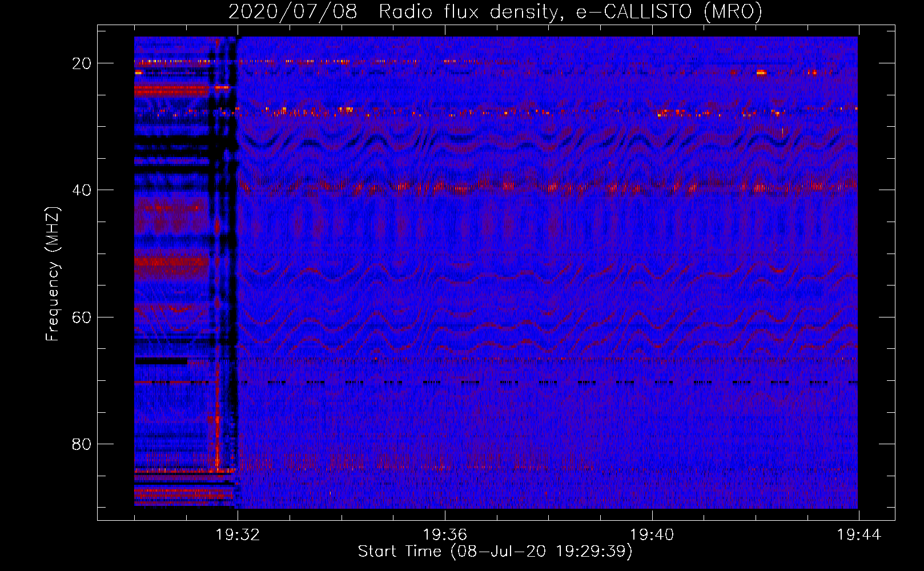
Task: Click the 60 frequency tick label
Action: (82, 317)
